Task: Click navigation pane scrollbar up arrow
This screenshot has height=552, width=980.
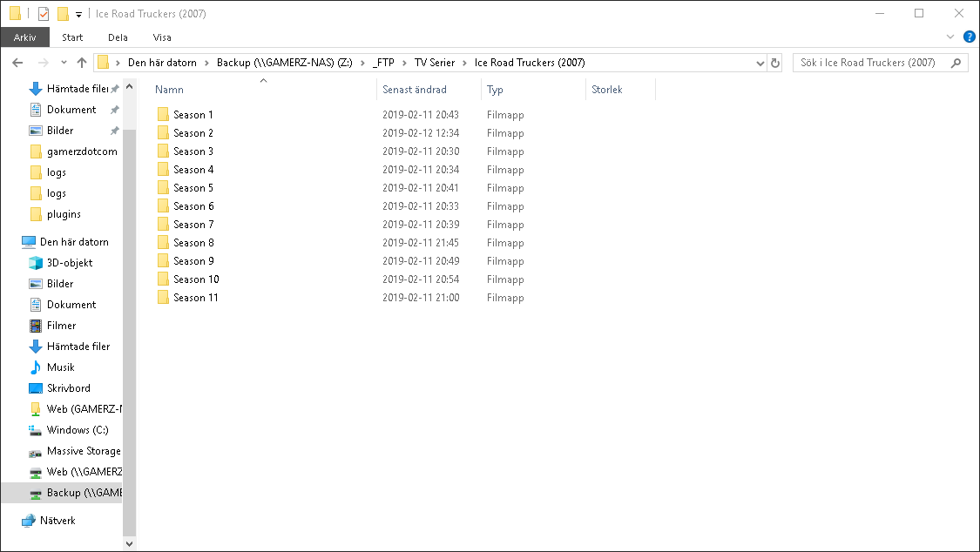Action: point(130,87)
